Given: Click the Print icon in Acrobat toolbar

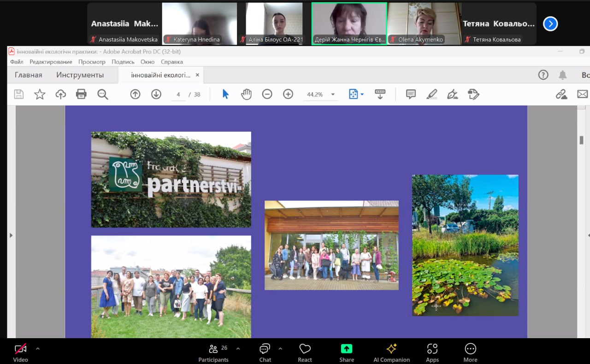Looking at the screenshot, I should [81, 94].
